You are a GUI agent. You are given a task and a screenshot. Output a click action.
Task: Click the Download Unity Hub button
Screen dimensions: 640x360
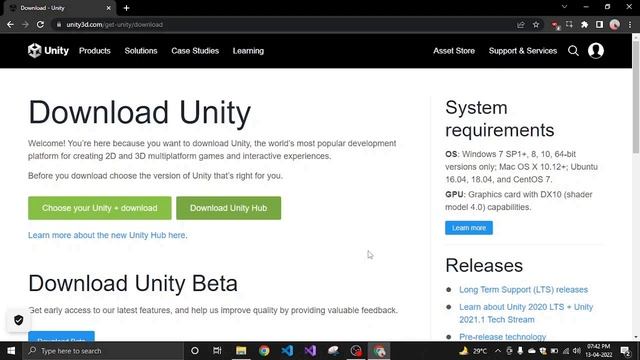click(229, 208)
